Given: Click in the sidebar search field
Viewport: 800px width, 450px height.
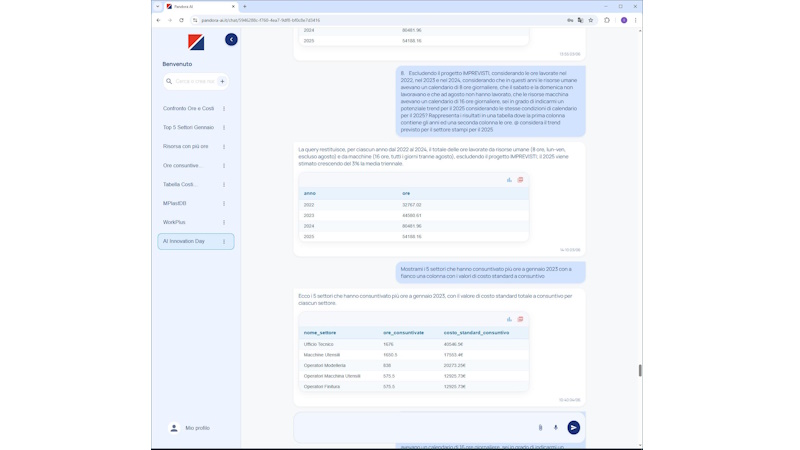Looking at the screenshot, I should 195,81.
